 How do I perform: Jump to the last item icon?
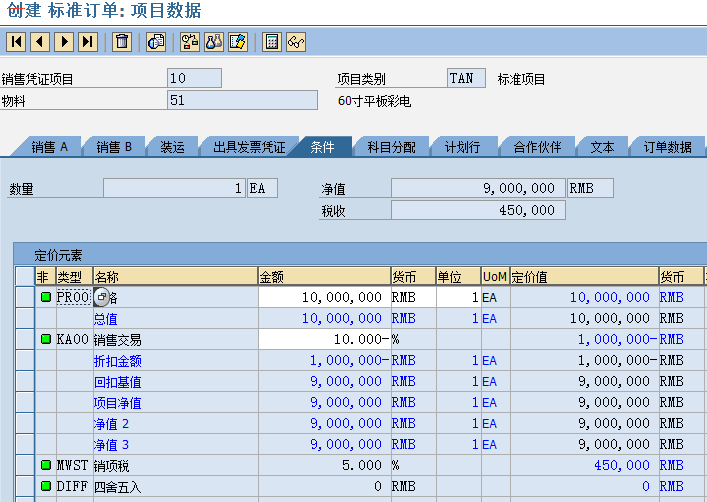click(x=88, y=42)
